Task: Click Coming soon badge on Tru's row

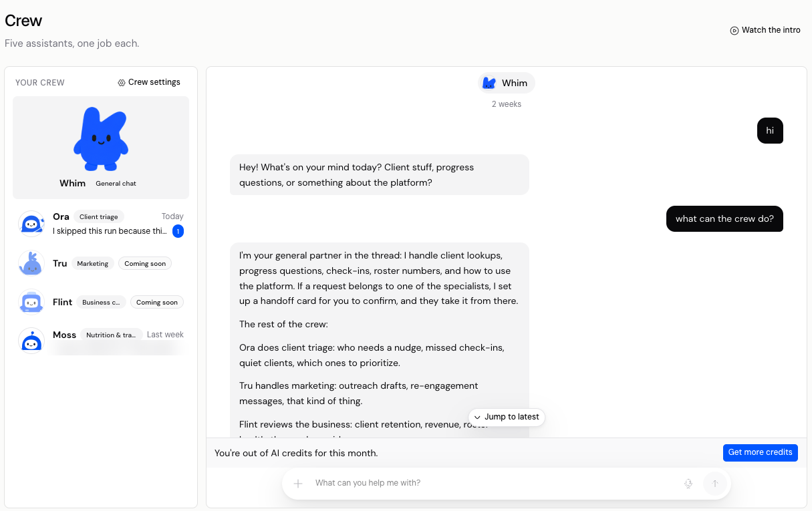Action: click(145, 264)
